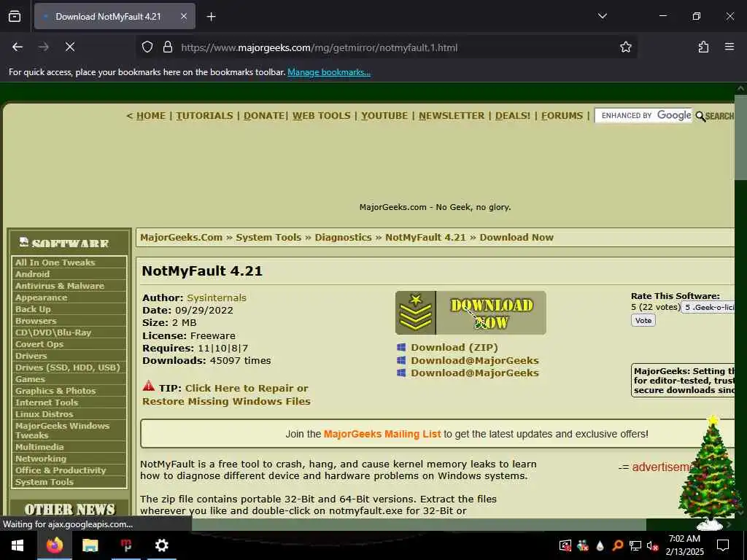The width and height of the screenshot is (747, 560).
Task: Click the DOWNLOAD NOW banner button
Action: pos(471,313)
